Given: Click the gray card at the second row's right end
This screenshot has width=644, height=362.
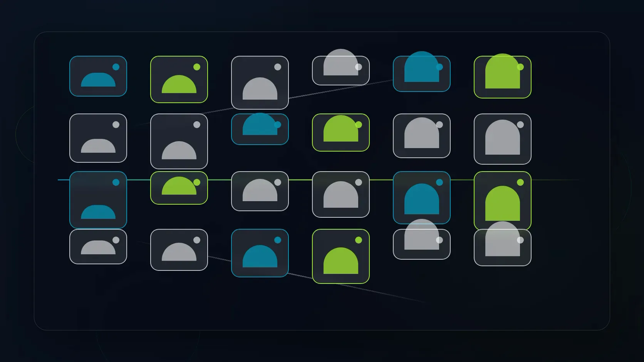Looking at the screenshot, I should (503, 139).
